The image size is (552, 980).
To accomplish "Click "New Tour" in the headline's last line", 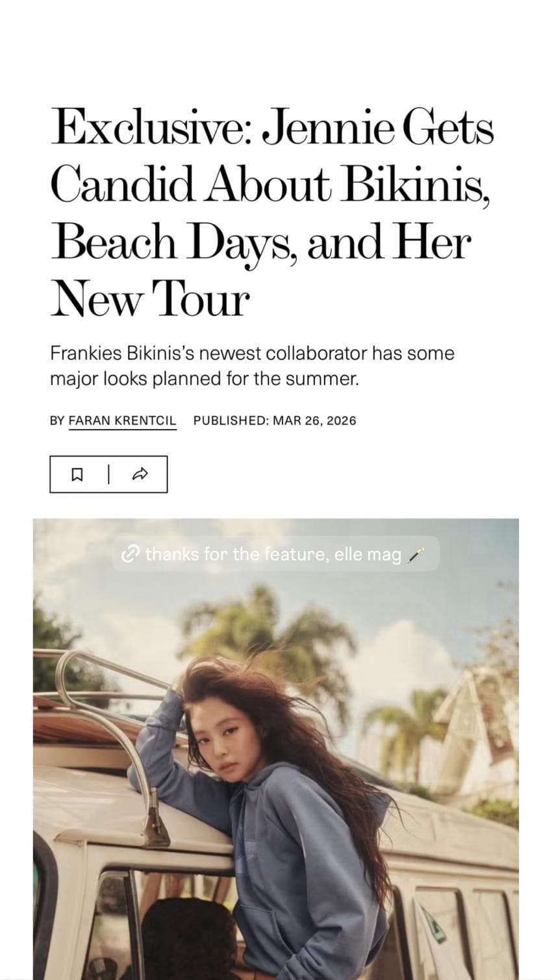I will [x=149, y=300].
